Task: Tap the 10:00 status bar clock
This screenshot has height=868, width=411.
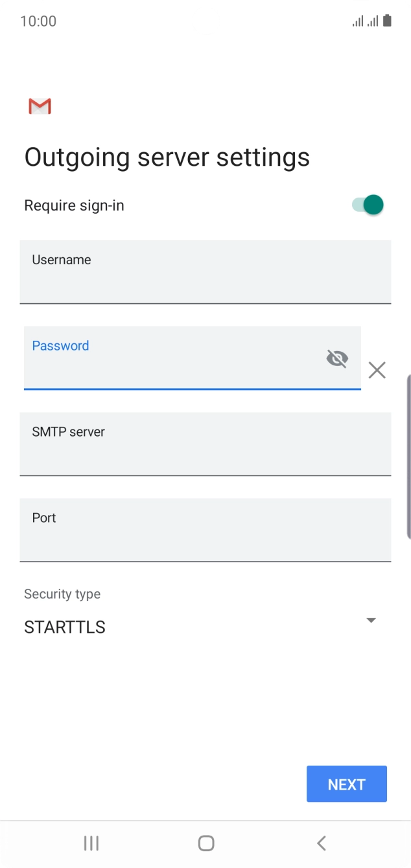Action: (38, 21)
